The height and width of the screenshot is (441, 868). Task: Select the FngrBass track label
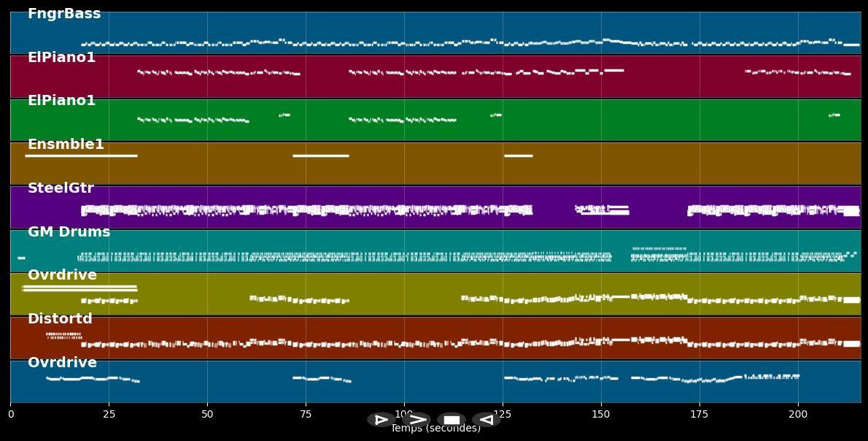pos(64,14)
